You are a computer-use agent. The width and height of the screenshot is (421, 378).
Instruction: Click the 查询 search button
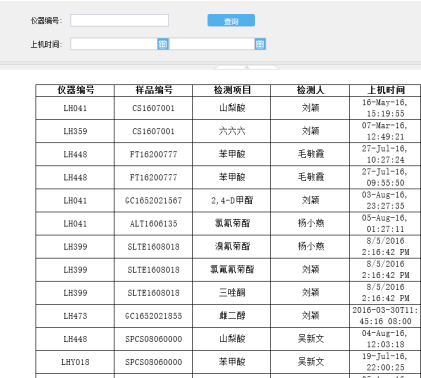(231, 20)
